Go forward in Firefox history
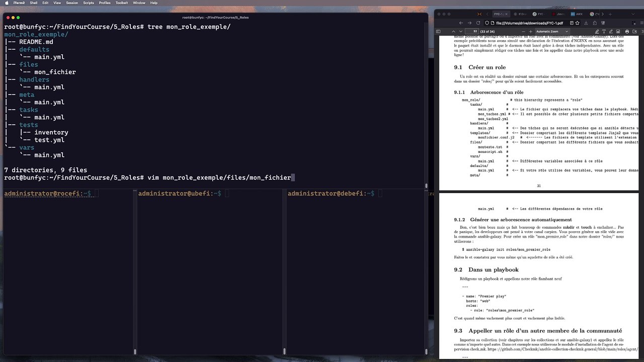The width and height of the screenshot is (644, 362). [x=469, y=23]
